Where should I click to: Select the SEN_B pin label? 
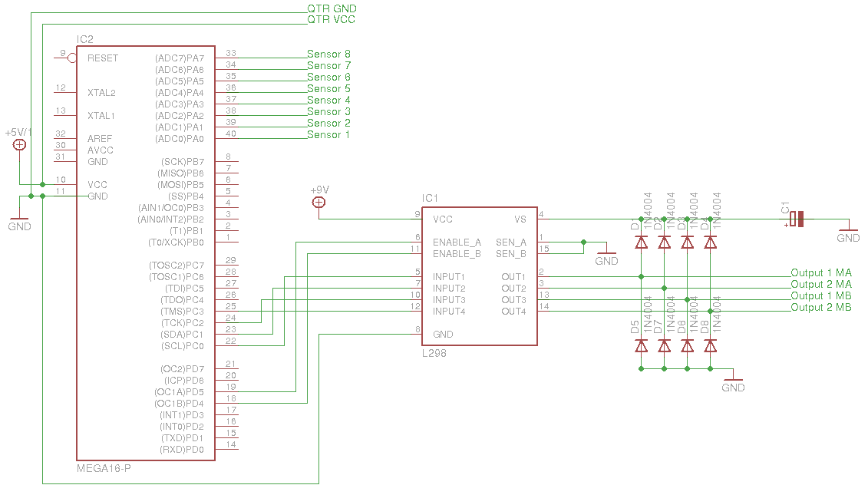tap(511, 254)
